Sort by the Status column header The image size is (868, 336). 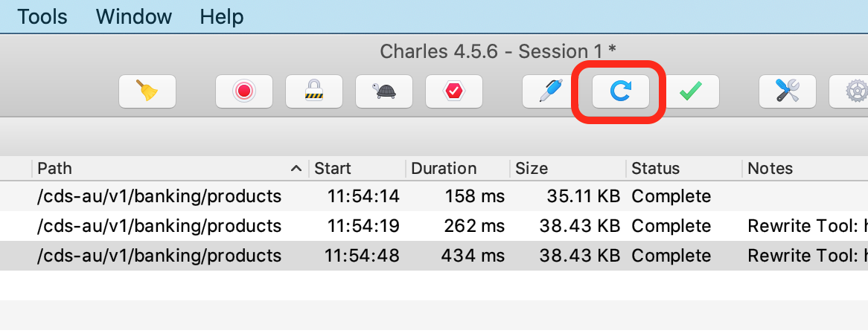(655, 169)
